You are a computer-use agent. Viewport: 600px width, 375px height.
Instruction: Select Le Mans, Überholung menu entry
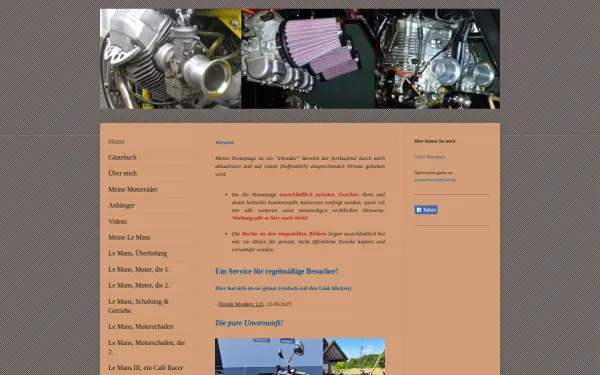138,253
